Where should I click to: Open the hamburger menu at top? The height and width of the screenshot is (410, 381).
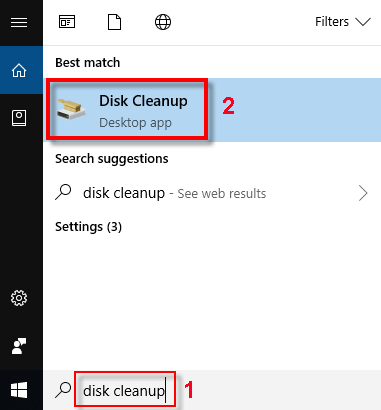point(19,23)
